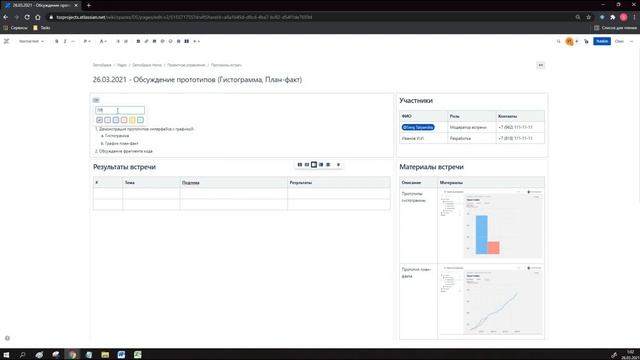Open page restrictions lock icon
Image resolution: width=640 pixels, height=360 pixels.
(586, 41)
